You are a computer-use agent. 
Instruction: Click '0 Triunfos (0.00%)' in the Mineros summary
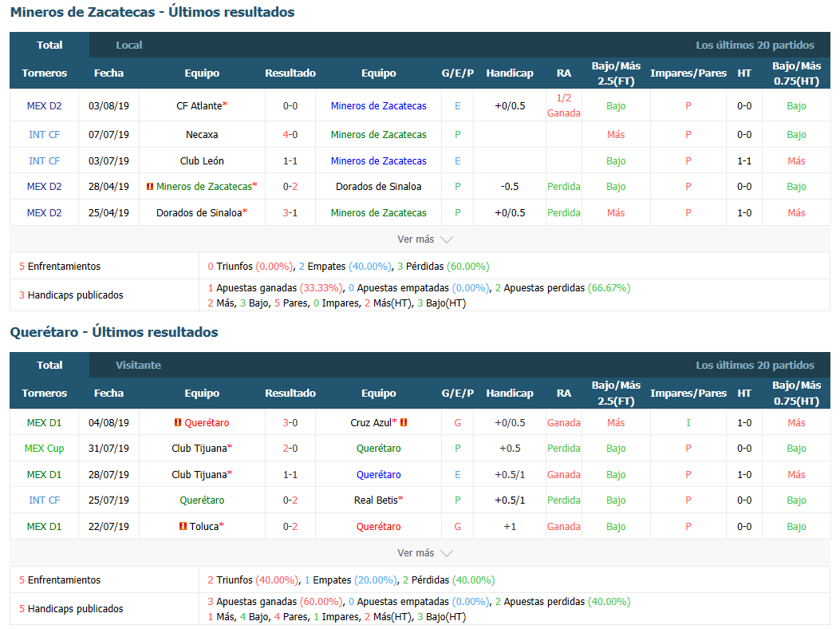250,267
